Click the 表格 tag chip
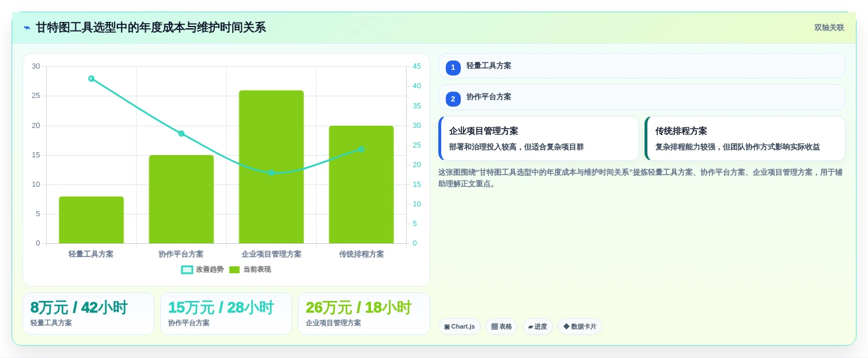868x358 pixels. (502, 327)
